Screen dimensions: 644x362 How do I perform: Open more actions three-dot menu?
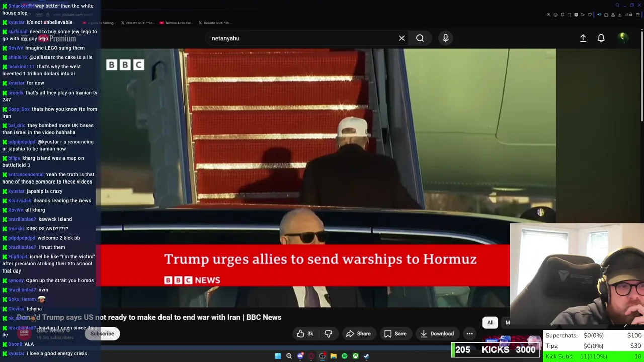click(469, 334)
